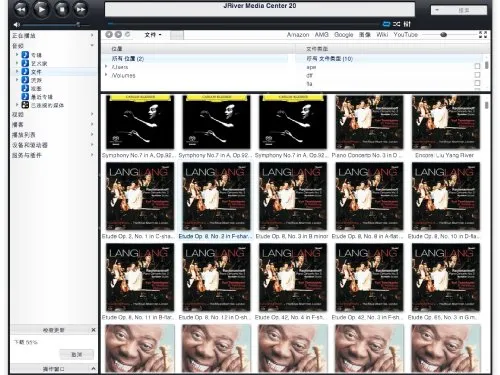Screen dimensions: 500x375
Task: Click the stop playback button
Action: point(62,9)
